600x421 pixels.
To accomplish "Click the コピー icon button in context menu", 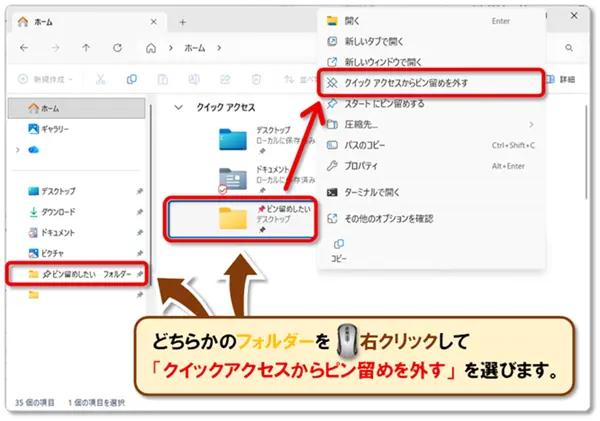I will [339, 251].
